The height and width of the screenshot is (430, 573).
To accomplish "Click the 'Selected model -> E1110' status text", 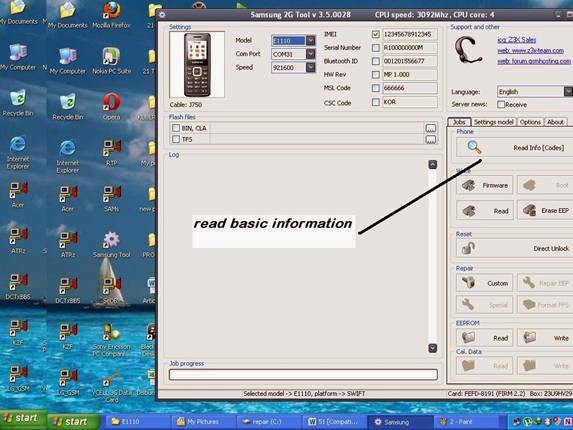I will [x=304, y=393].
